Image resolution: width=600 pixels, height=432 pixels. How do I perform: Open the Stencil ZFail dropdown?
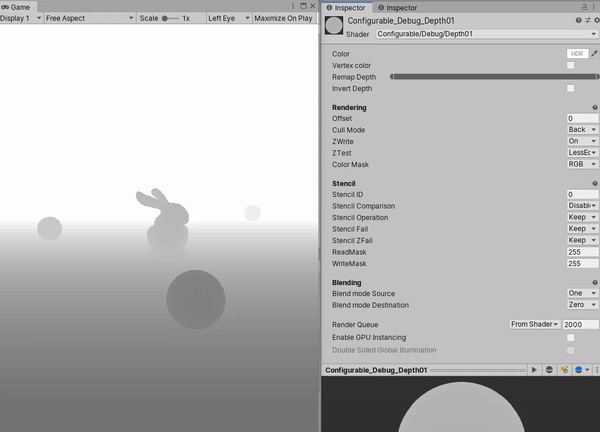tap(582, 240)
